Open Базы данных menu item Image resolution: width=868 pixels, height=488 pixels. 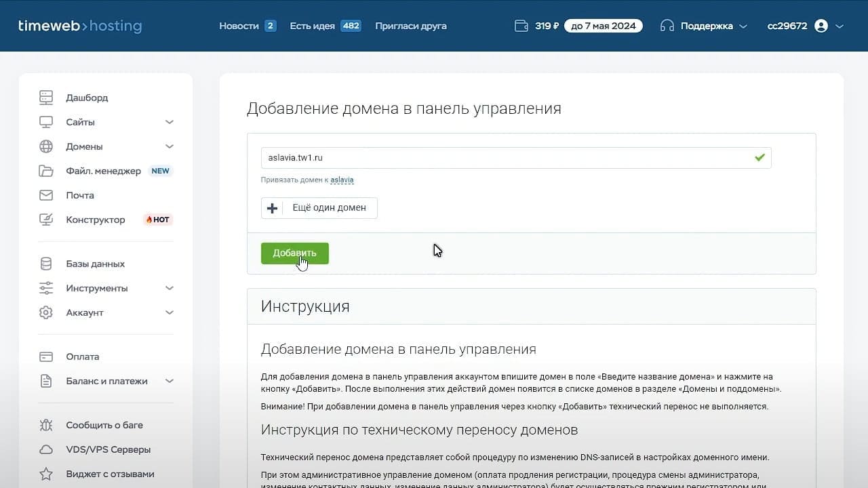pos(96,264)
